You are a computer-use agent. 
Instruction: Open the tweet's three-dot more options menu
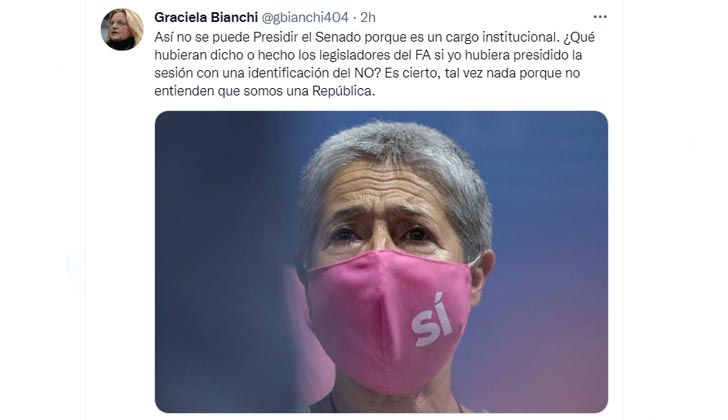[600, 17]
